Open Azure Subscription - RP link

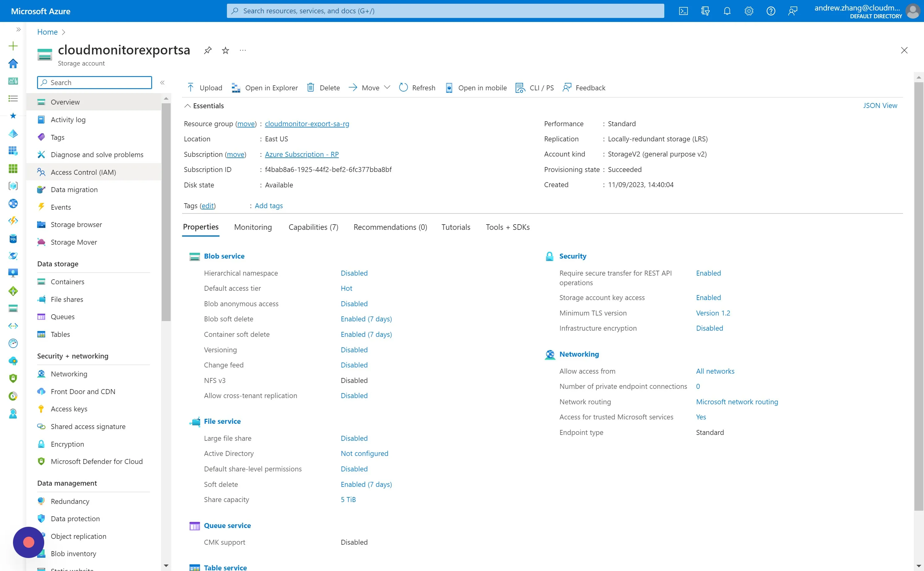point(301,154)
